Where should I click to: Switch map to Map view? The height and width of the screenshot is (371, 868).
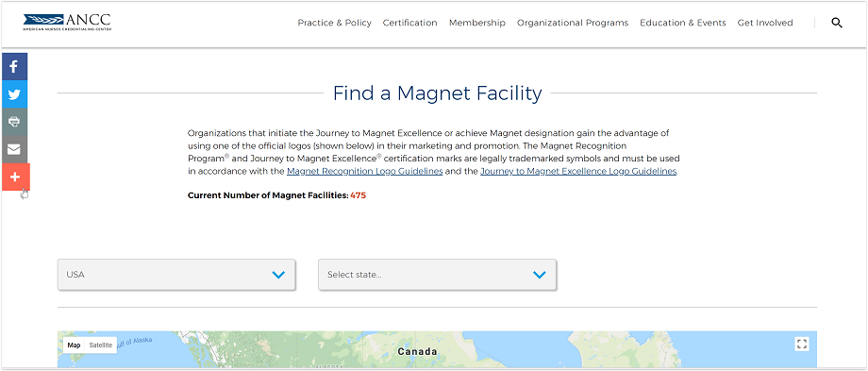tap(74, 345)
